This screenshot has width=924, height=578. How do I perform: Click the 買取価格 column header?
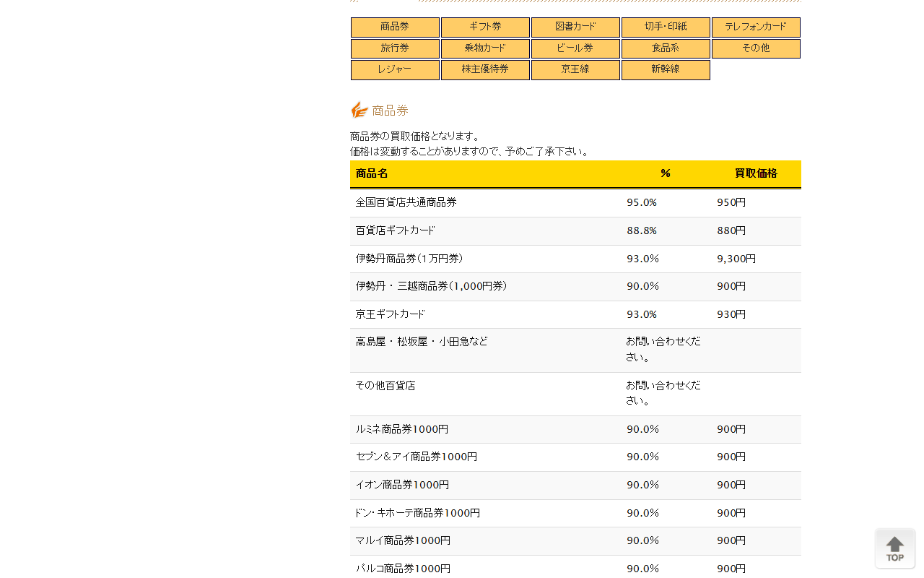click(756, 173)
